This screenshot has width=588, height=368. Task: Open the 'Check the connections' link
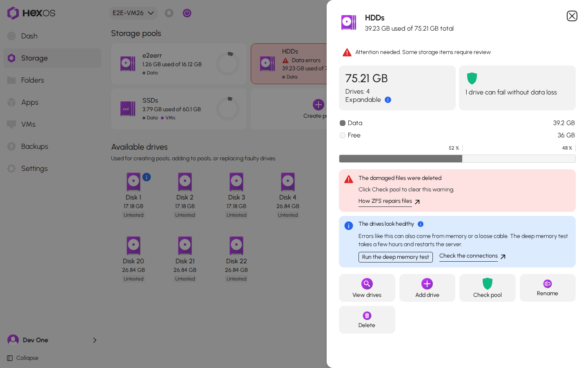(x=472, y=256)
